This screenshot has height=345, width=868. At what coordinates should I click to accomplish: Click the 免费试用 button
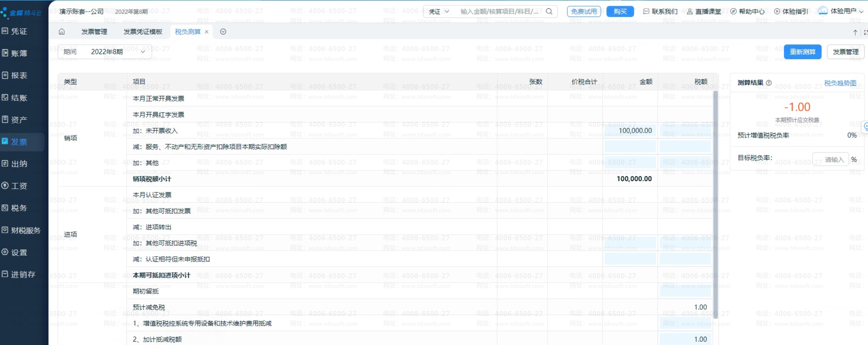point(584,12)
